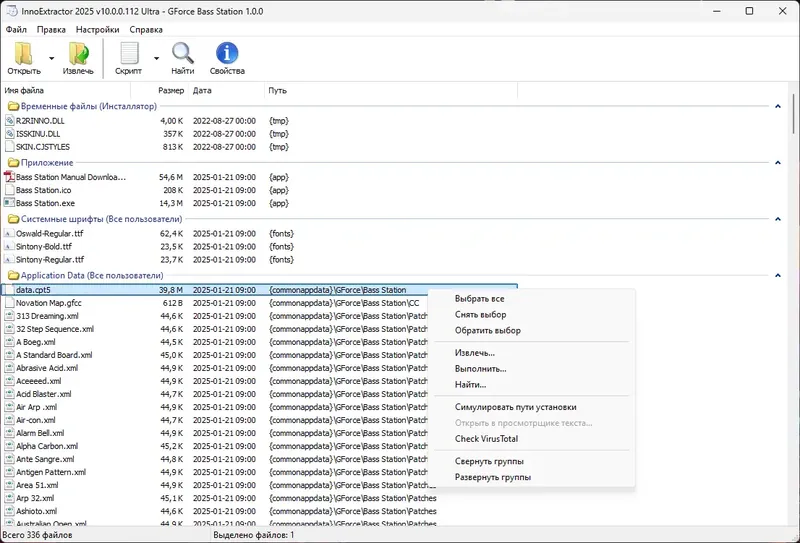Click the Sintony-Bold.ttf font icon
The width and height of the screenshot is (800, 543).
click(x=9, y=246)
